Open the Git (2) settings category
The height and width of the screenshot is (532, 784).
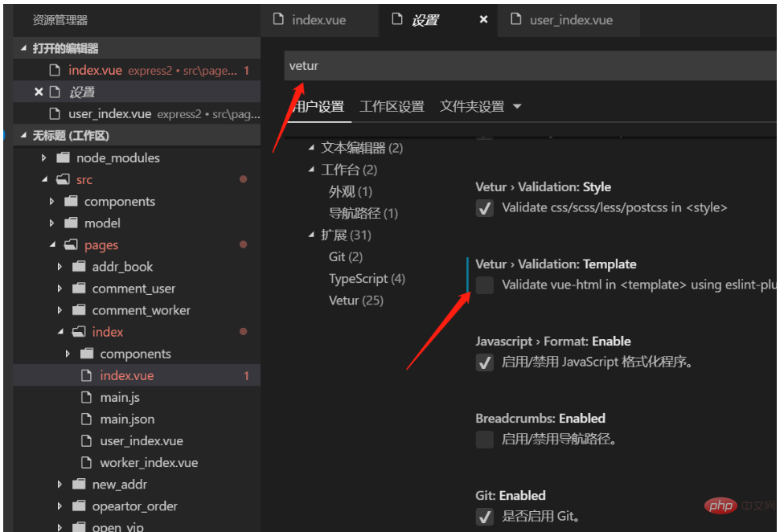(x=346, y=257)
